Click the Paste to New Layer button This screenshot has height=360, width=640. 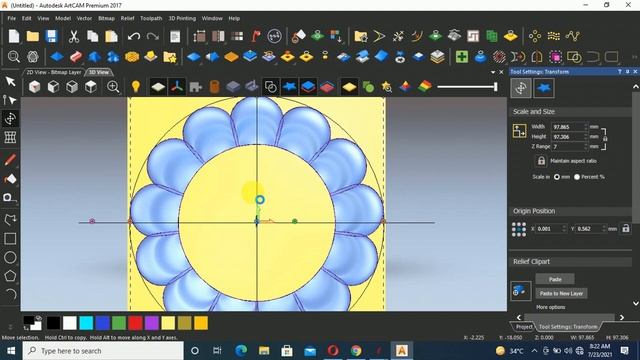(561, 293)
